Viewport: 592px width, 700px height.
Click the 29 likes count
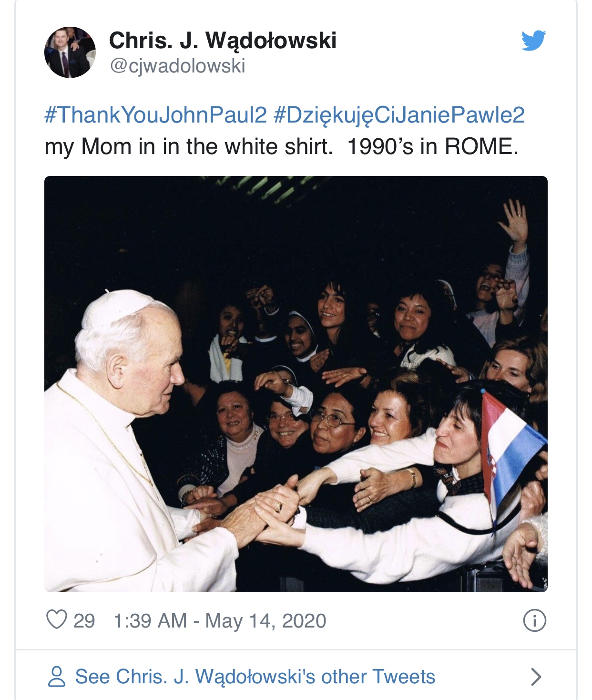[x=84, y=621]
